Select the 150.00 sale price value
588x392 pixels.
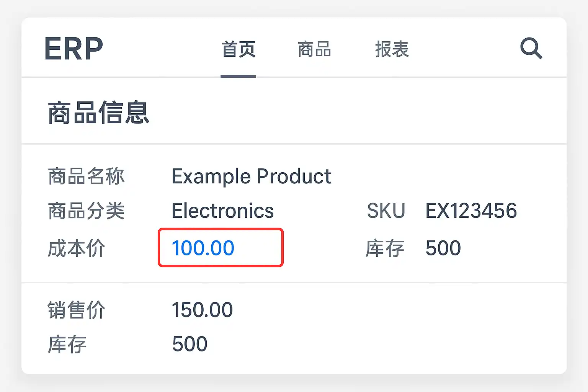pos(202,310)
